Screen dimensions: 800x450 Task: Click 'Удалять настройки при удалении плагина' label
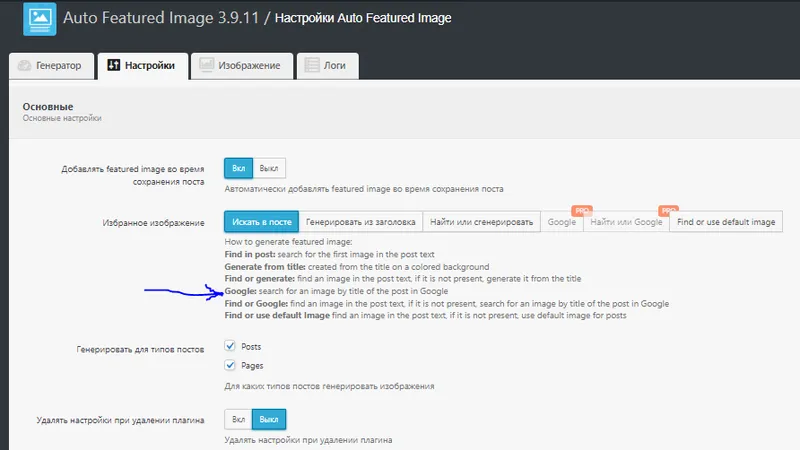pos(120,420)
